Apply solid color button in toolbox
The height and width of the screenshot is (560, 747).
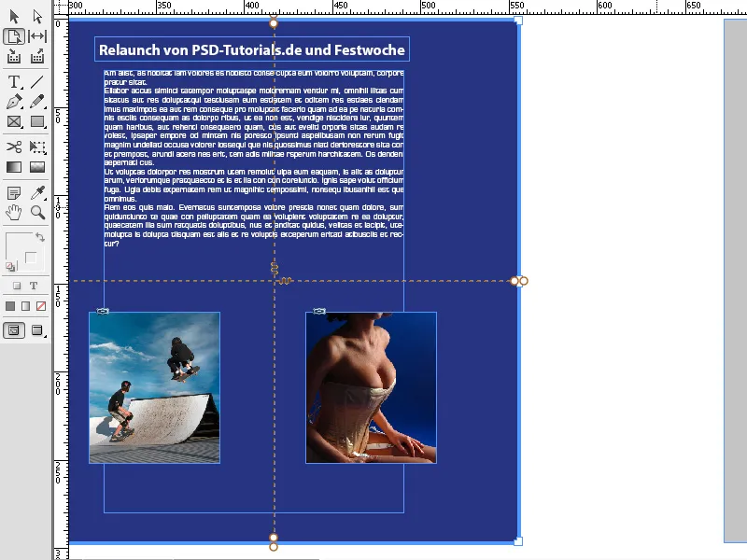(10, 306)
